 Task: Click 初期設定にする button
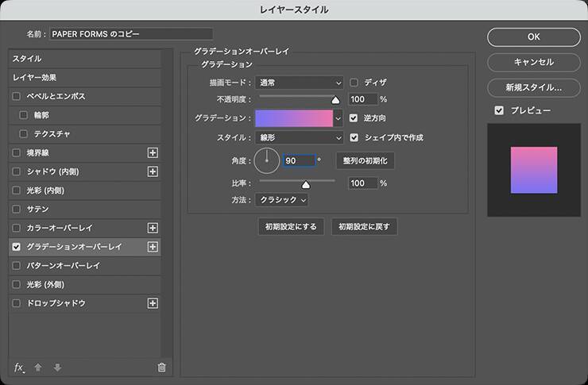click(x=291, y=226)
